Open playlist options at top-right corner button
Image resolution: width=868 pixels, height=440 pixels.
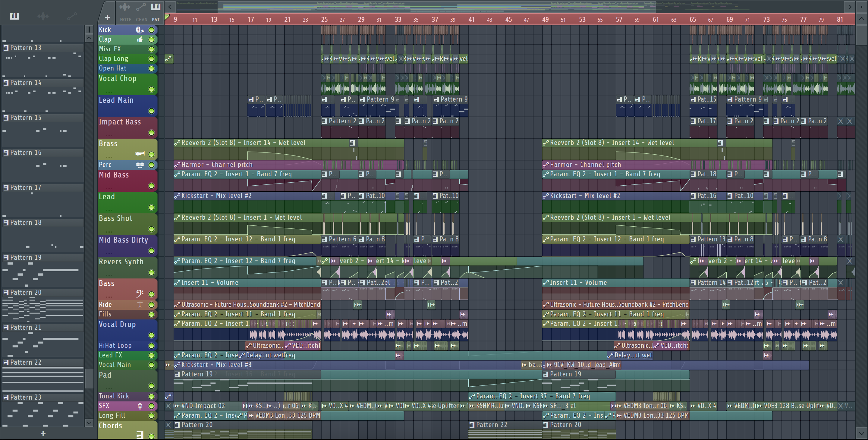pos(861,6)
